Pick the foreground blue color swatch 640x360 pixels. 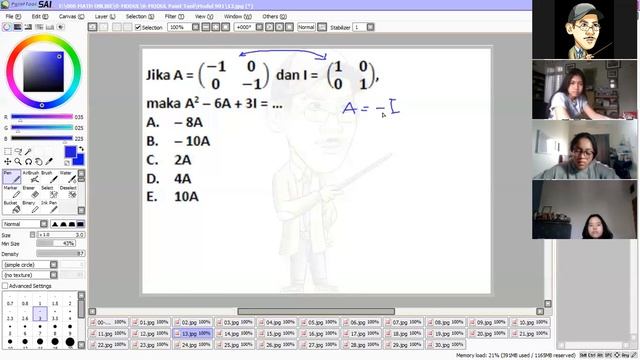70,152
